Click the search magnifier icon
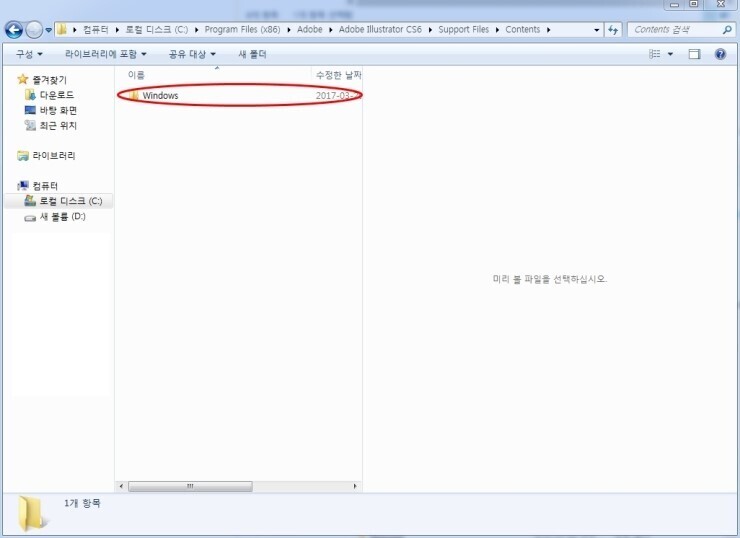The width and height of the screenshot is (740, 538). click(x=727, y=30)
